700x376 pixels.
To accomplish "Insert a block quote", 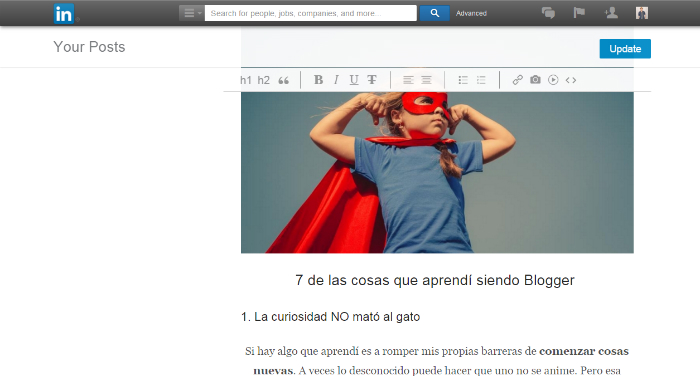I will coord(283,80).
